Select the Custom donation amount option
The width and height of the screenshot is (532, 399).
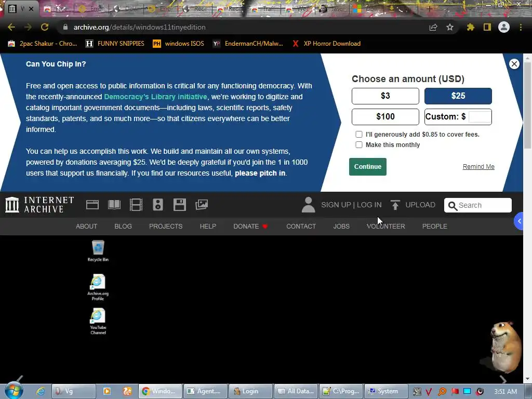458,117
